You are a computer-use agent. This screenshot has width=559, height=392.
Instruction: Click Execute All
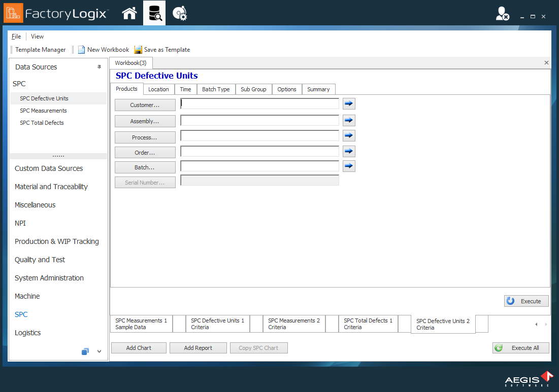(521, 348)
